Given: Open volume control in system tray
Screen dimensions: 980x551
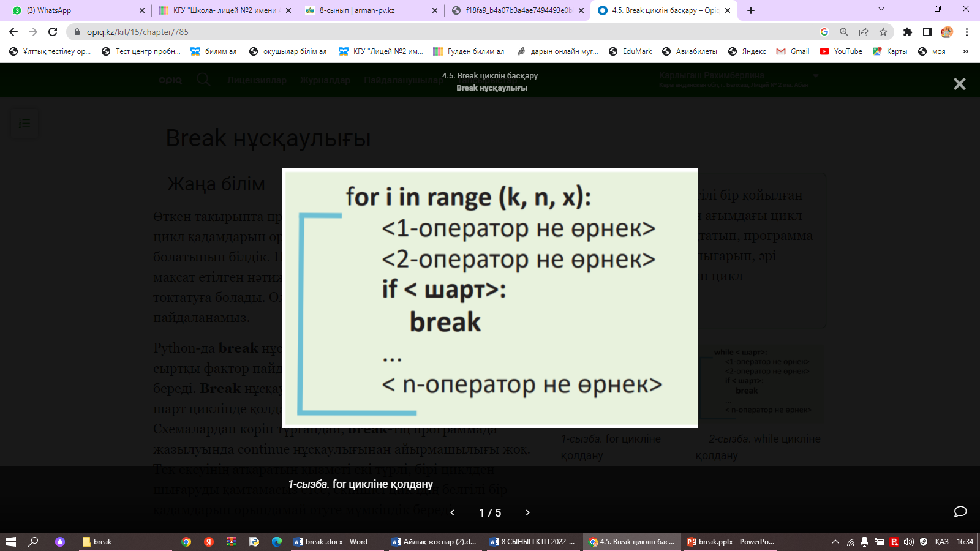Looking at the screenshot, I should tap(909, 542).
